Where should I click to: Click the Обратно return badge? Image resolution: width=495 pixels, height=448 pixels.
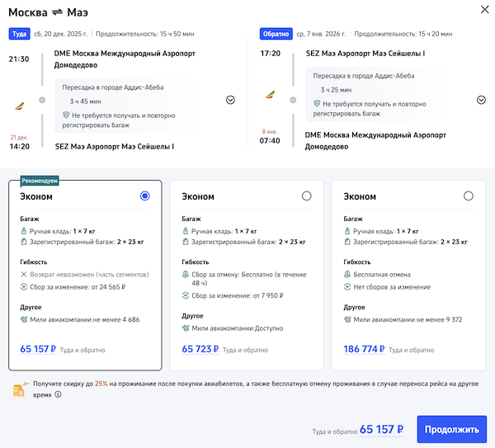coord(275,34)
